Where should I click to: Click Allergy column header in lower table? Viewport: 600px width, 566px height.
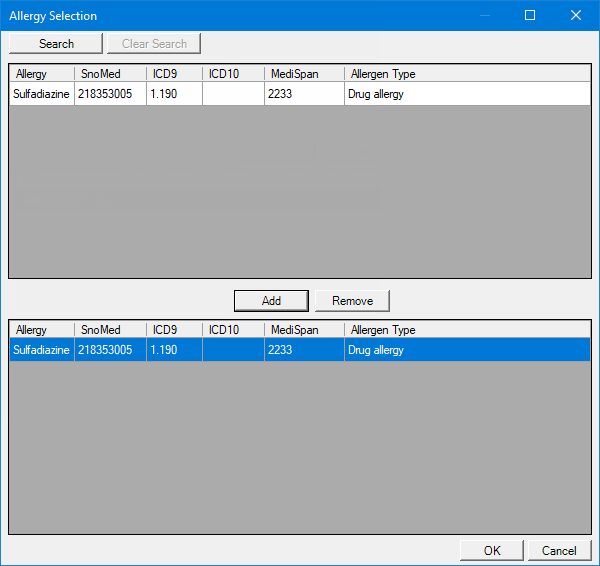pos(41,330)
